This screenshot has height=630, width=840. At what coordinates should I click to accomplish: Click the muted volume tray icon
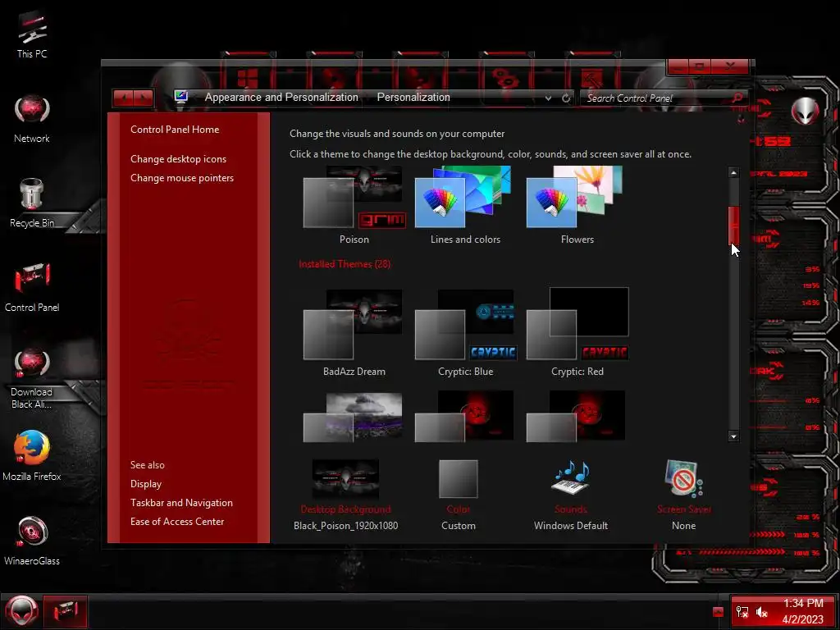(x=761, y=612)
